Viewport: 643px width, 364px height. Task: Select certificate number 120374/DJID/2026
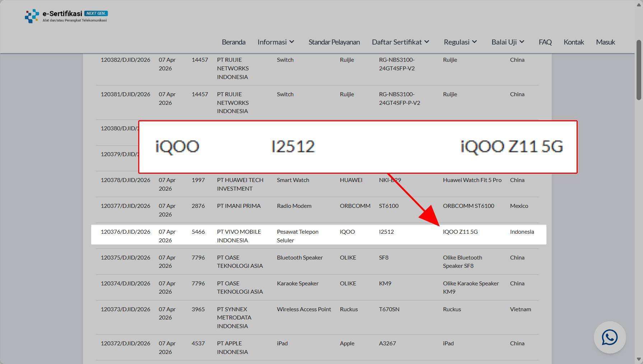[x=125, y=284]
